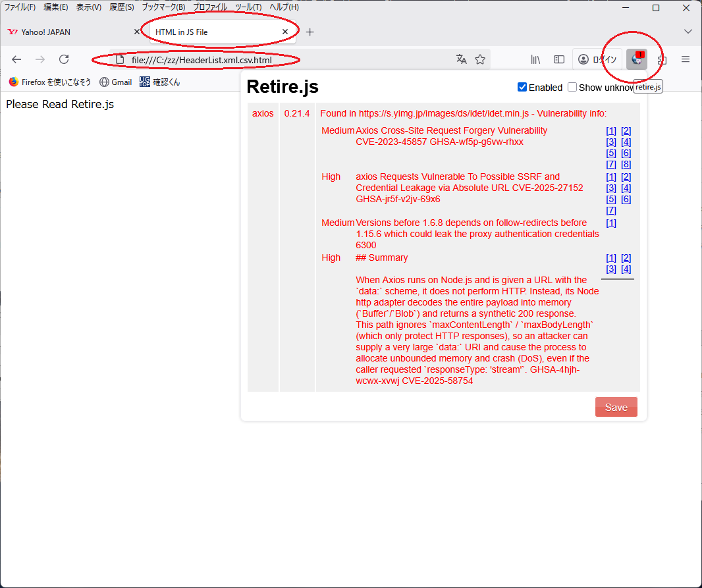Go back with the back arrow
This screenshot has width=702, height=588.
(16, 59)
